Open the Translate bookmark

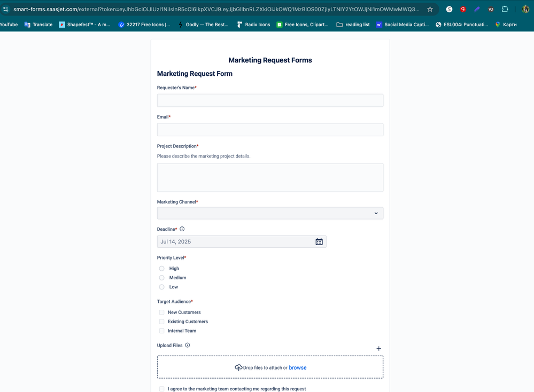click(x=38, y=24)
